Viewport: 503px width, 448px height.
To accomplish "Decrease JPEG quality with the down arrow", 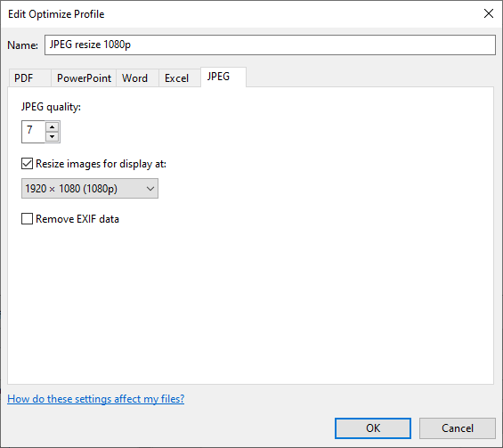I will tap(52, 136).
